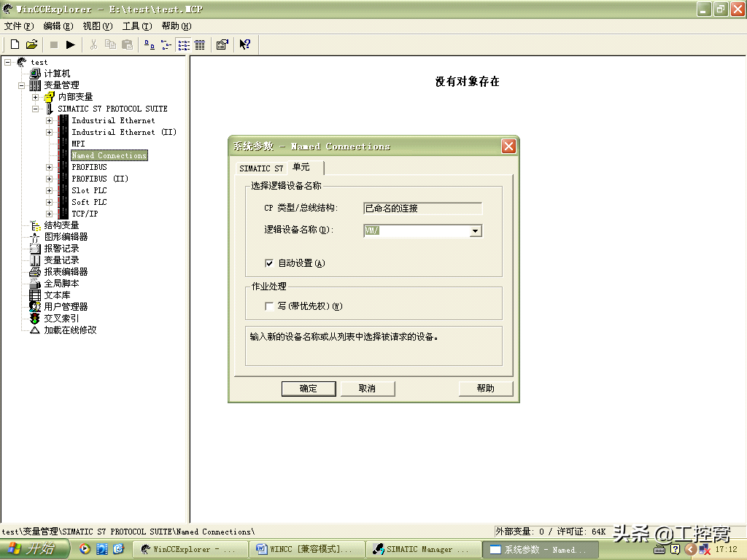
Task: Expand the PROFIBUS tree node
Action: (x=49, y=167)
